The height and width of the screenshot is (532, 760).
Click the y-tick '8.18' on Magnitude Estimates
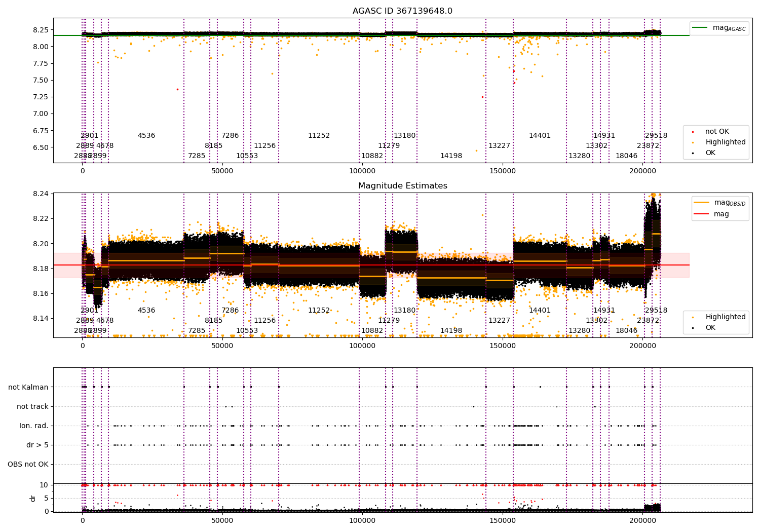pyautogui.click(x=41, y=269)
